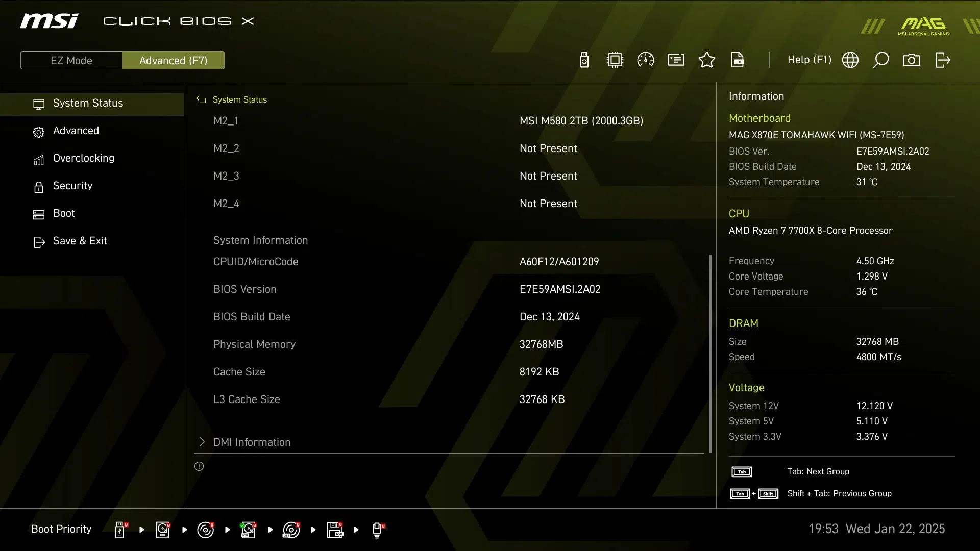Open the magnifier search icon
Viewport: 980px width, 551px height.
(881, 60)
